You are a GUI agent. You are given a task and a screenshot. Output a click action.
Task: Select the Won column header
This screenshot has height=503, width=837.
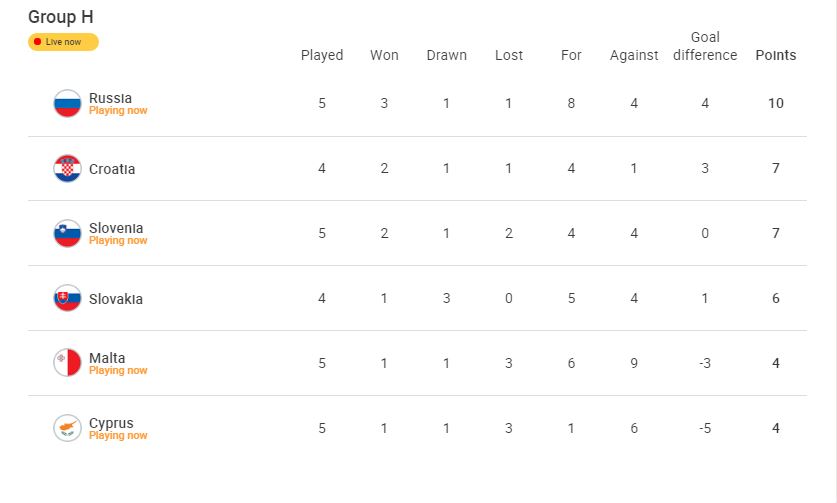tap(384, 55)
